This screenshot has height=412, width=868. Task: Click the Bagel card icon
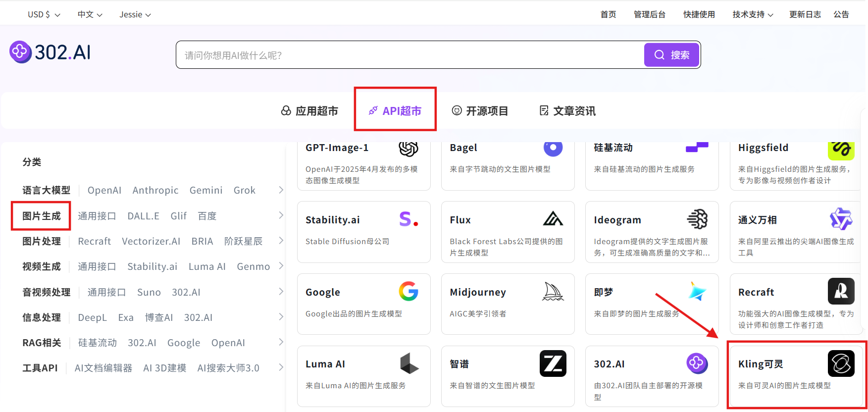click(553, 149)
